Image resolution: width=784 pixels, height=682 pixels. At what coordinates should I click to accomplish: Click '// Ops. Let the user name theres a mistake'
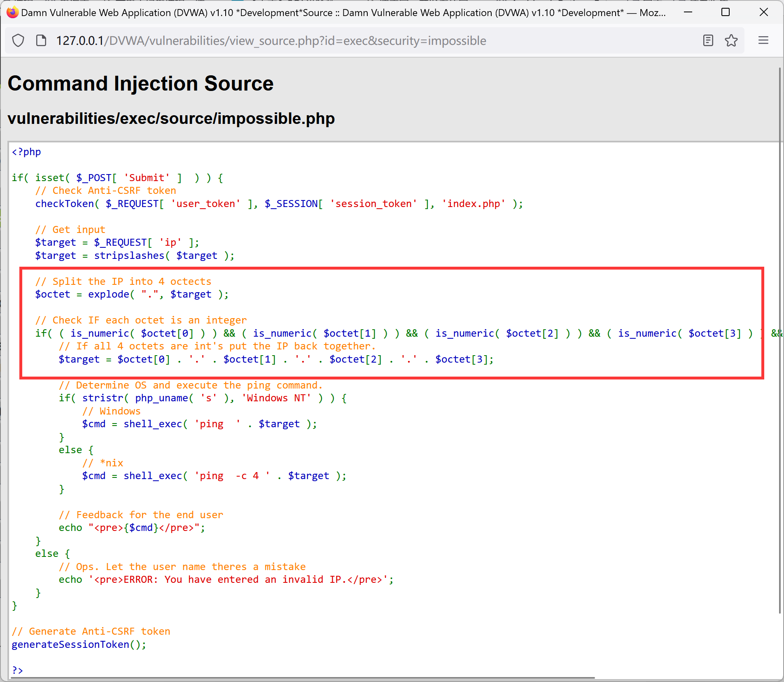click(182, 567)
